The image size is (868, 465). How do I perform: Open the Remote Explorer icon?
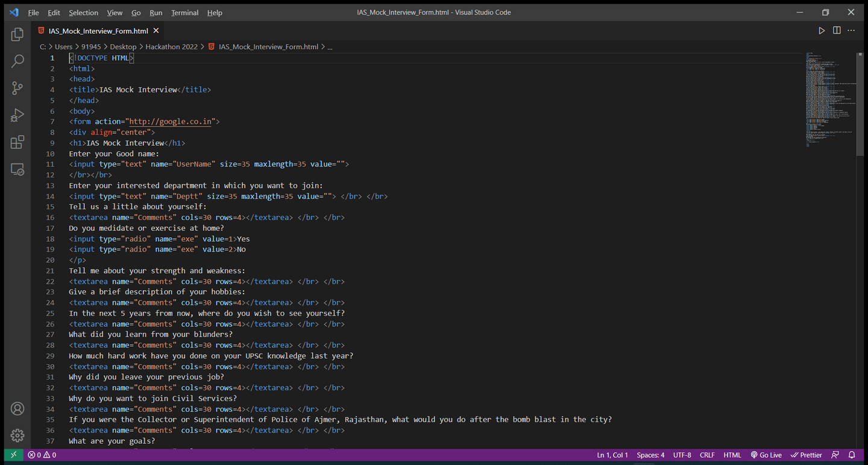click(17, 169)
